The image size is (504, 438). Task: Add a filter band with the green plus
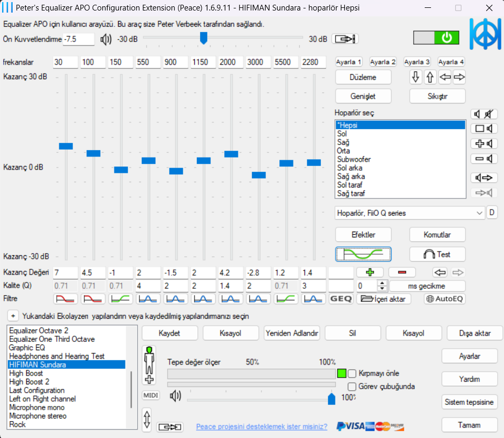(370, 273)
